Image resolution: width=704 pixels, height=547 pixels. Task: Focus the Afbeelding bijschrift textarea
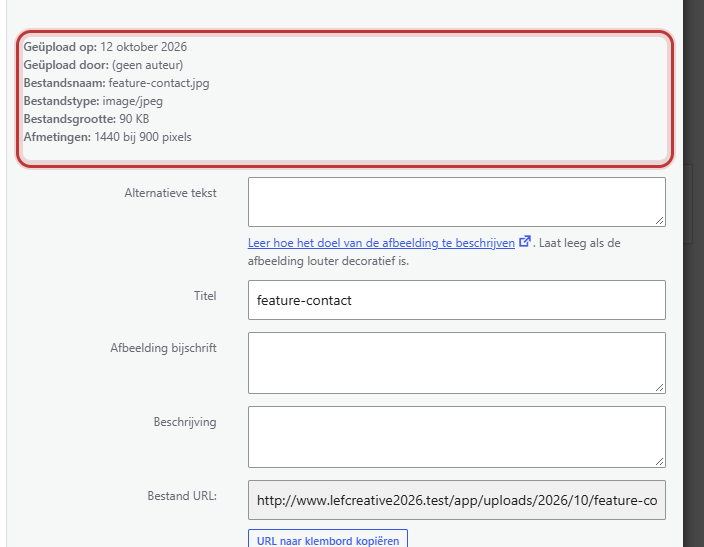[457, 363]
